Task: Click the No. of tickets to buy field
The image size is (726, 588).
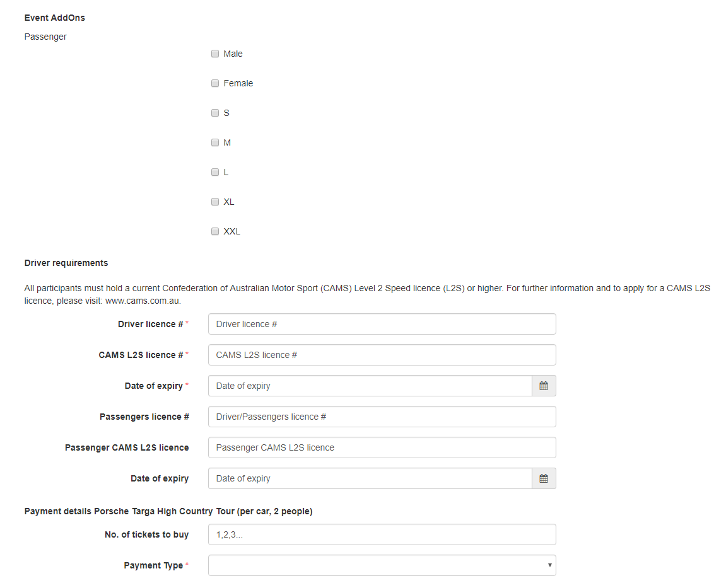Action: [382, 534]
